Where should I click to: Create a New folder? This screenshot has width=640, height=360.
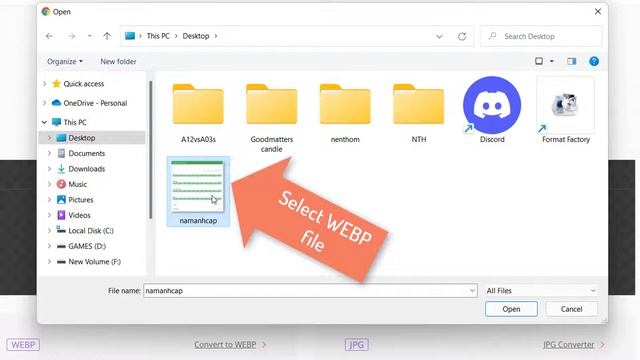coord(118,61)
